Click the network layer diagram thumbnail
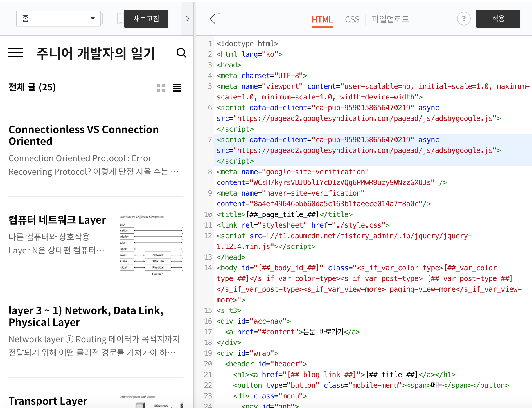The width and height of the screenshot is (532, 408). coord(152,245)
